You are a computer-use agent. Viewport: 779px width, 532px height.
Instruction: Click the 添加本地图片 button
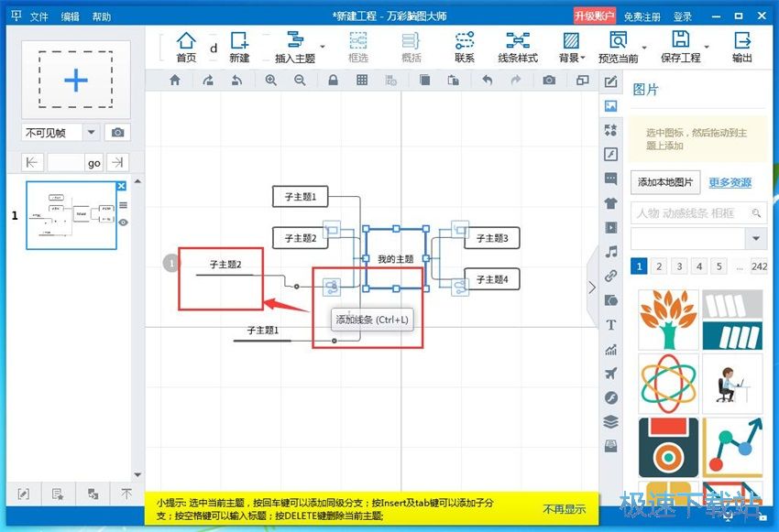tap(665, 182)
